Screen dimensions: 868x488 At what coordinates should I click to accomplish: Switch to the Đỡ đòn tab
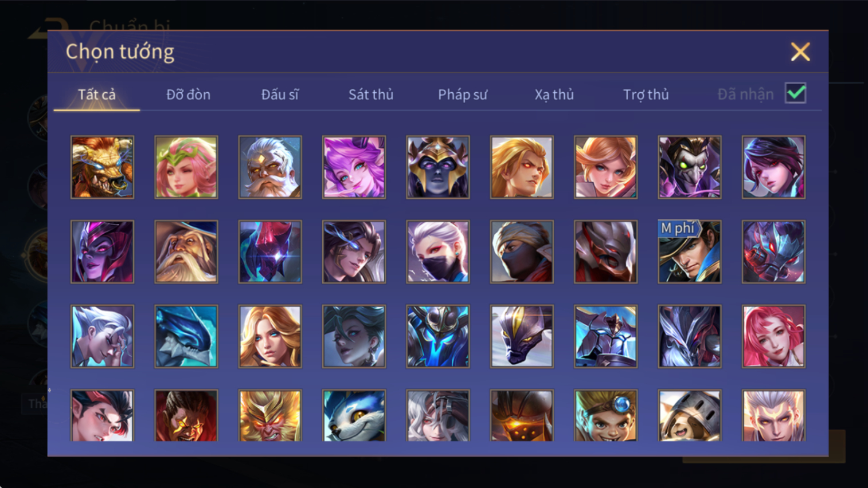(x=188, y=95)
